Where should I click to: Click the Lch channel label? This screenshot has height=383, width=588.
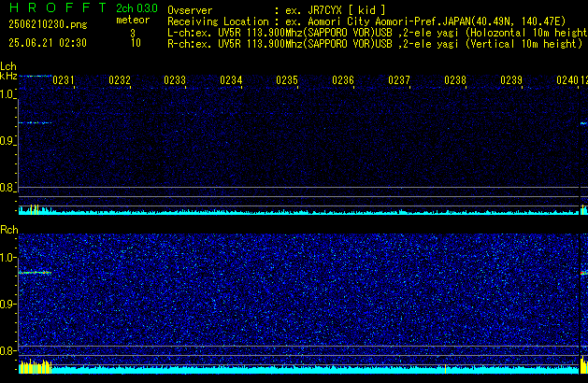8,66
